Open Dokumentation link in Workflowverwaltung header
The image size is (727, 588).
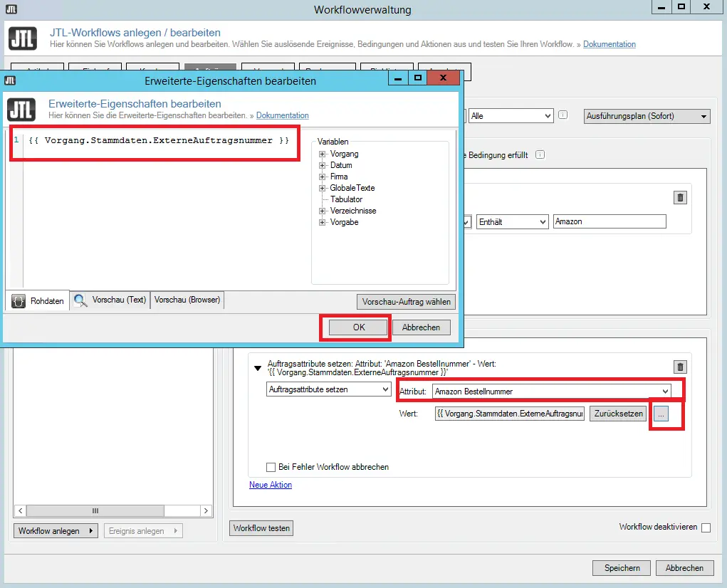click(610, 44)
